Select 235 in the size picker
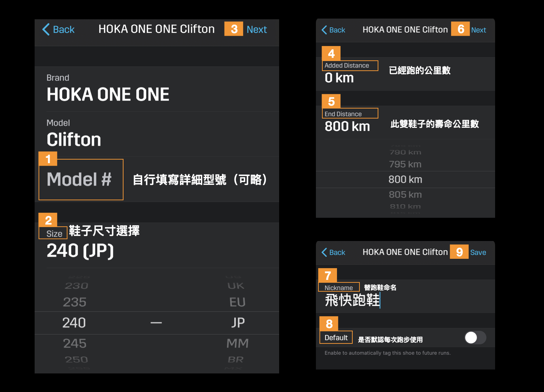 click(x=75, y=302)
